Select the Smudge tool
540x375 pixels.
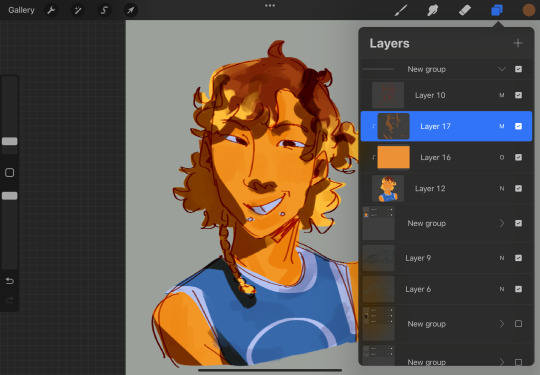point(433,10)
